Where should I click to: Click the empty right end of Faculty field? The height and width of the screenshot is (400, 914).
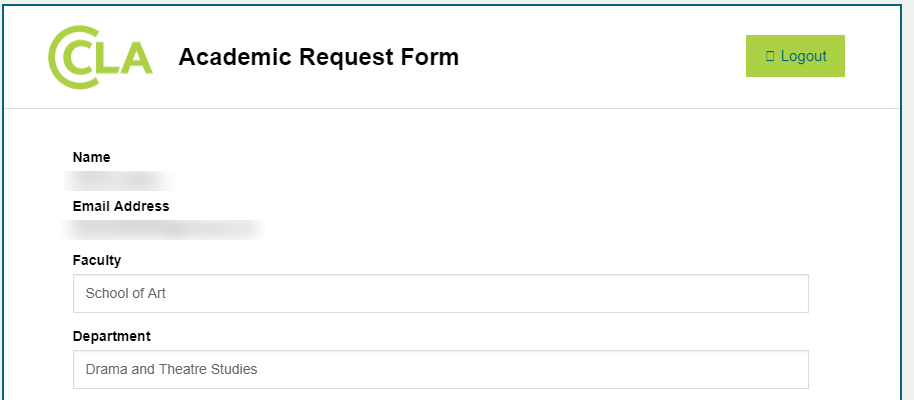(740, 294)
